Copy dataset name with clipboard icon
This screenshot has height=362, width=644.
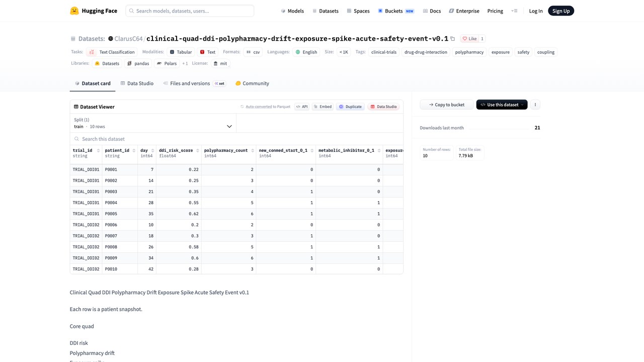[x=453, y=39]
